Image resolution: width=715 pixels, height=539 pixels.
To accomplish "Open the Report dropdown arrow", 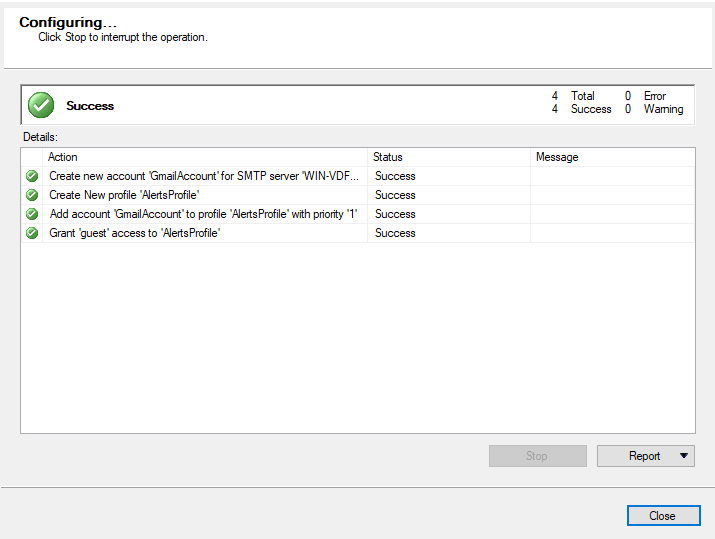I will point(684,456).
